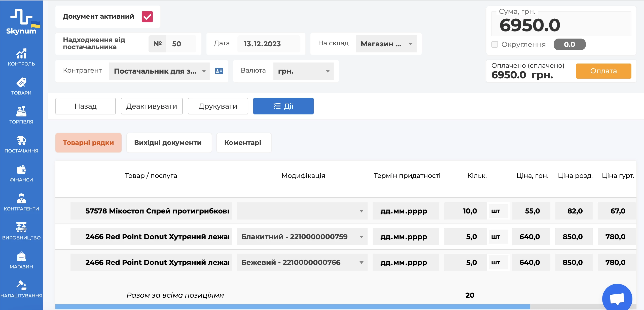Uncheck the Документ активний checkbox
The height and width of the screenshot is (310, 644).
(x=147, y=17)
